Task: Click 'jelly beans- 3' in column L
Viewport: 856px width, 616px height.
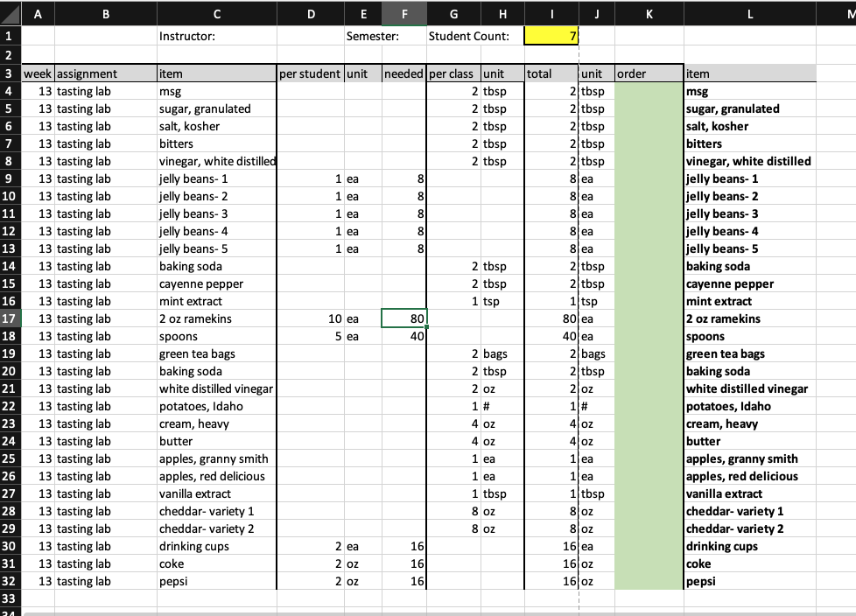Action: coord(749,213)
